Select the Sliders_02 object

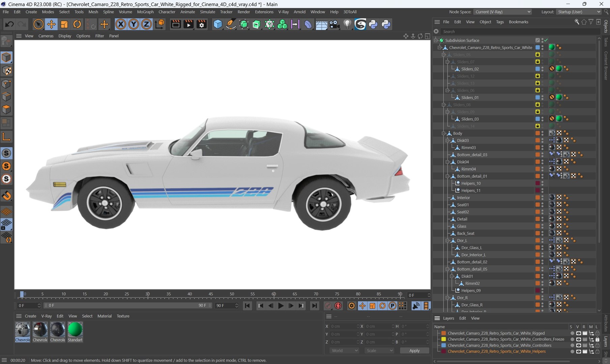(x=470, y=69)
